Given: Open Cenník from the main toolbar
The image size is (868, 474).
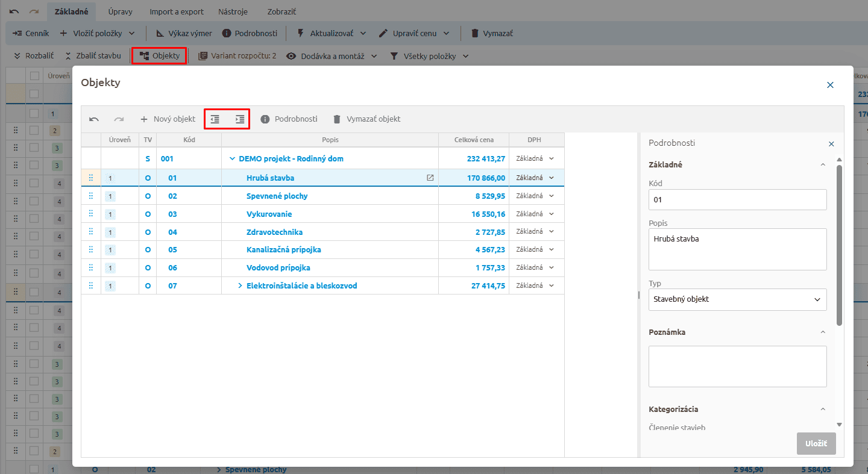Looking at the screenshot, I should pyautogui.click(x=31, y=34).
